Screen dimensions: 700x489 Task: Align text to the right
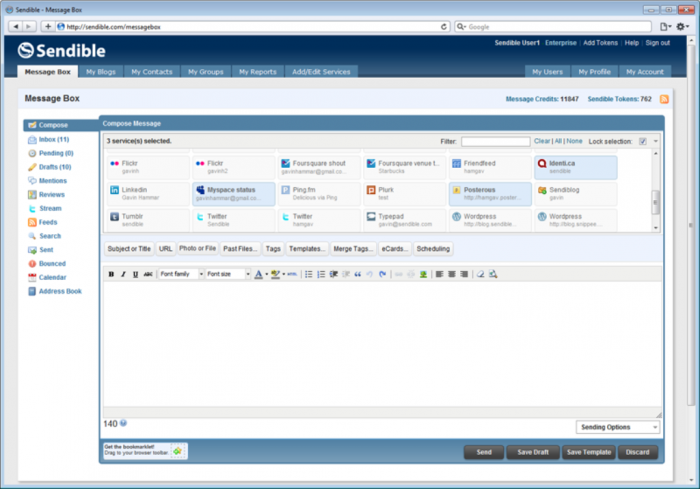[x=464, y=274]
